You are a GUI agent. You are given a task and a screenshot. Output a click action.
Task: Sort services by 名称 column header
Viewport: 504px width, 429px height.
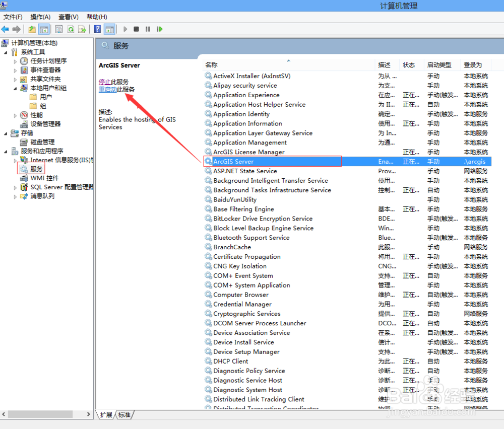click(x=289, y=65)
